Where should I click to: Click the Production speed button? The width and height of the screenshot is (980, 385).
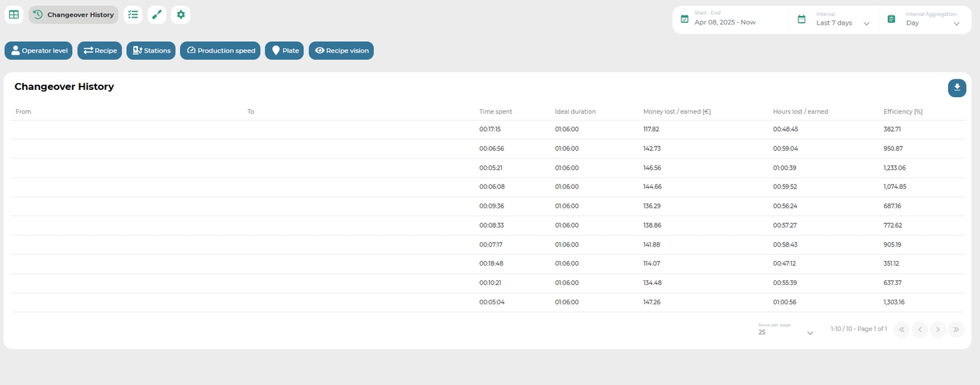[220, 51]
